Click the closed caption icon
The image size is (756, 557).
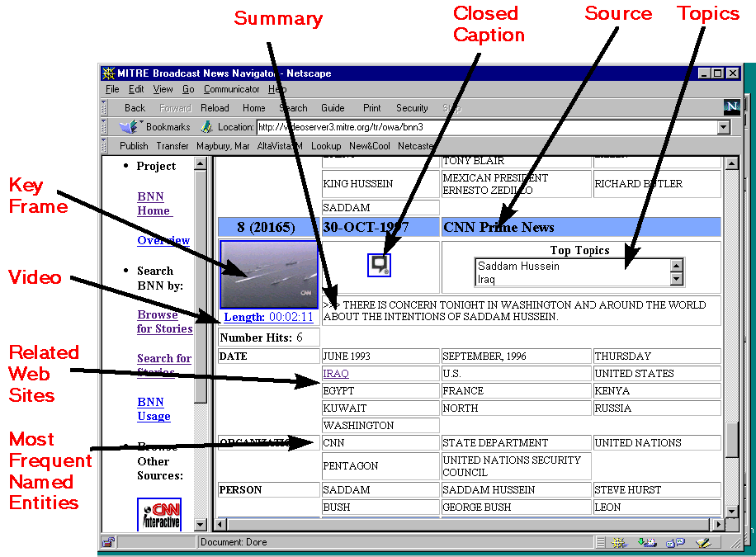[x=380, y=264]
